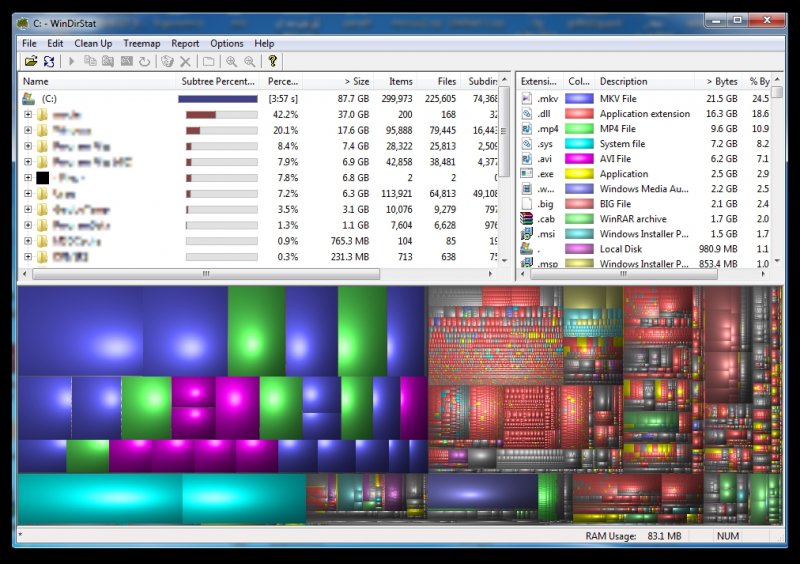This screenshot has height=564, width=800.
Task: Expand the folder sized 3.1 GB
Action: (28, 209)
